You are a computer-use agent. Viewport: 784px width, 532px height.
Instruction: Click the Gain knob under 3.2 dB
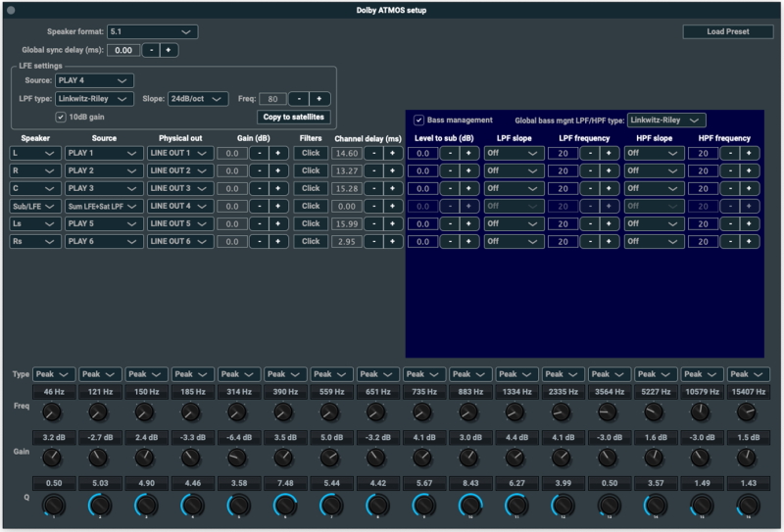pos(52,458)
